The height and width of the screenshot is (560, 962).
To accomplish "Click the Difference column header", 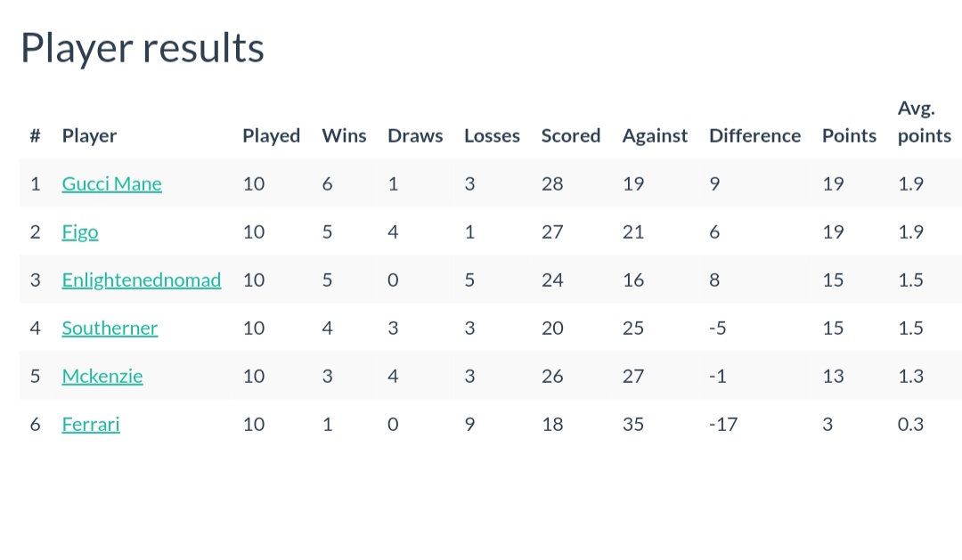I will coord(754,135).
